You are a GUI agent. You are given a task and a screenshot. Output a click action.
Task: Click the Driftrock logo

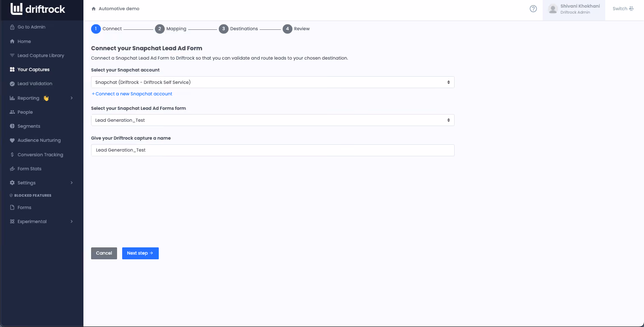tap(38, 9)
